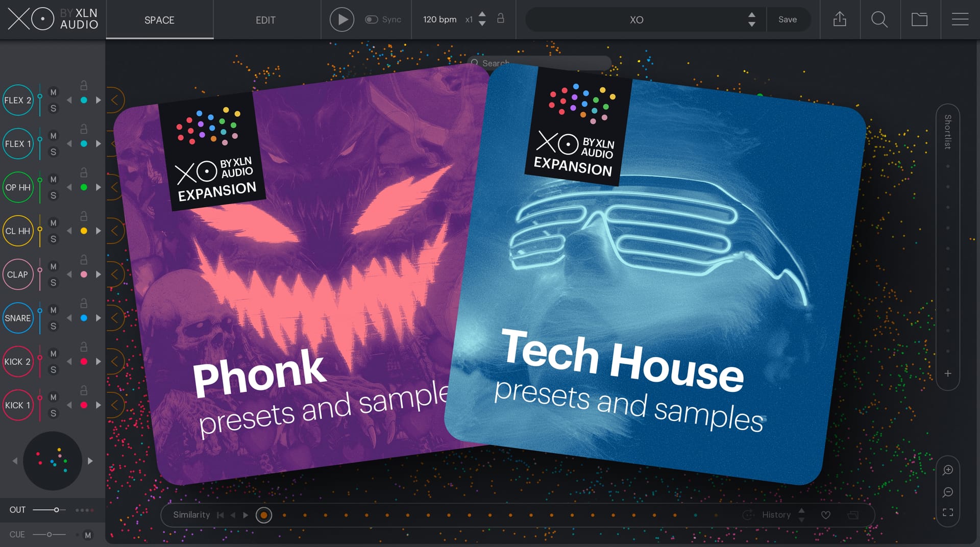The height and width of the screenshot is (547, 980).
Task: Zoom out of sample space
Action: pos(948,492)
